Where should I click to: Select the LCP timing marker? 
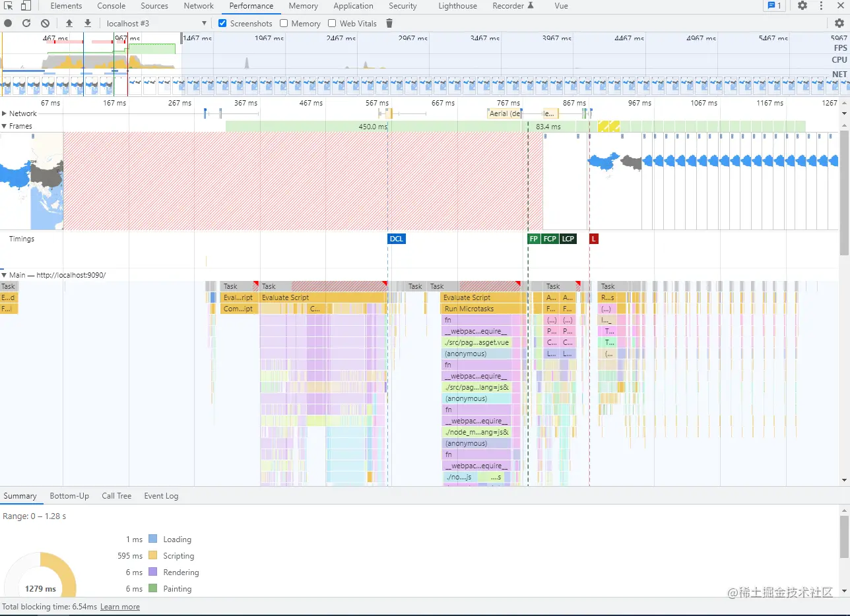pos(568,239)
